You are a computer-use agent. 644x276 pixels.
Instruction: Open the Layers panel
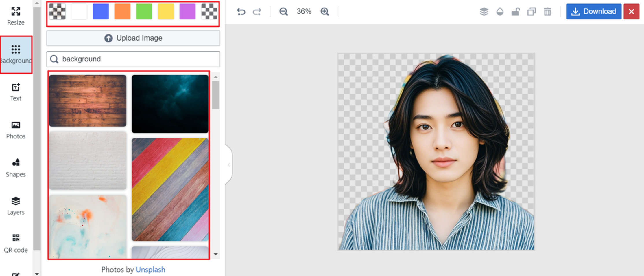(x=16, y=206)
